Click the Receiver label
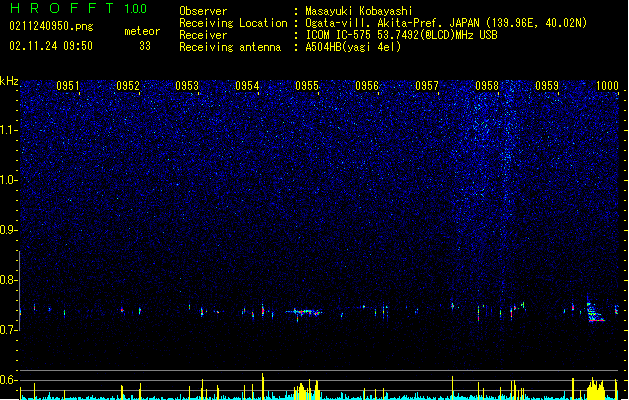The height and width of the screenshot is (400, 629). [x=203, y=35]
